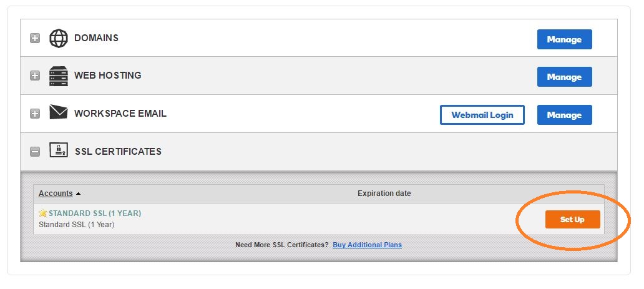
Task: Click the Web Hosting server icon
Action: point(59,76)
